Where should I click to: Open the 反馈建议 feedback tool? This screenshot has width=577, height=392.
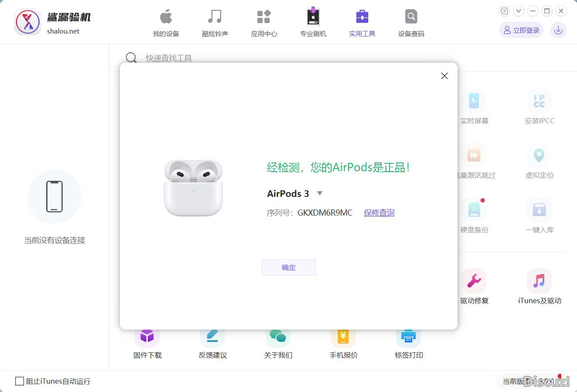pos(213,344)
